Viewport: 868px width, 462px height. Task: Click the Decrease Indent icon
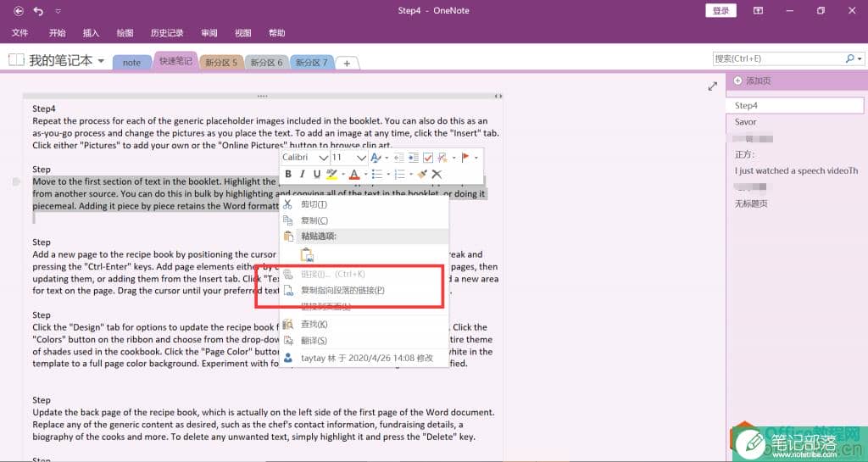coord(399,158)
